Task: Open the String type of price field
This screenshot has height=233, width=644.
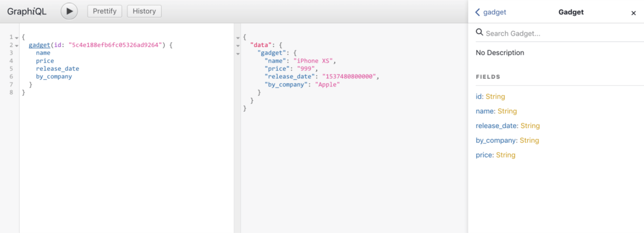Action: click(x=505, y=155)
